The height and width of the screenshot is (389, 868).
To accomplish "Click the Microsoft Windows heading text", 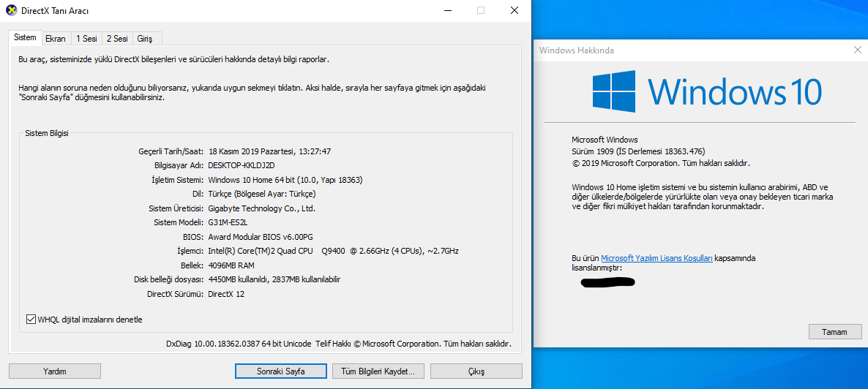I will point(605,140).
